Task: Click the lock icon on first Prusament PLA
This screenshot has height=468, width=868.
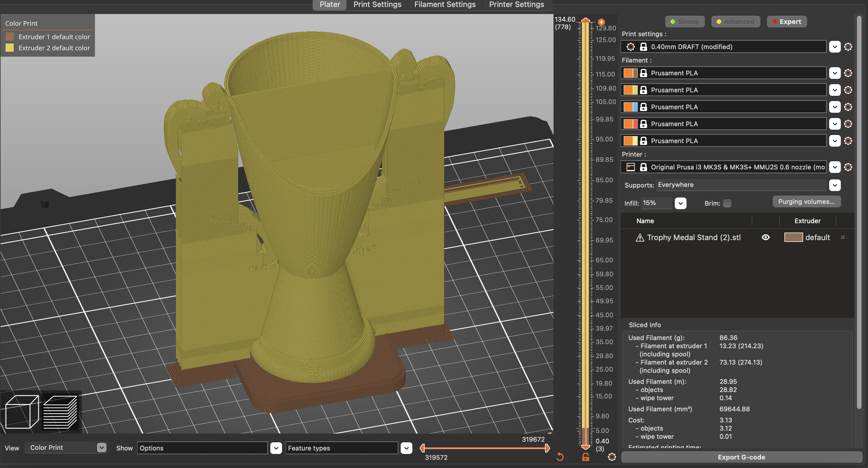Action: coord(643,73)
